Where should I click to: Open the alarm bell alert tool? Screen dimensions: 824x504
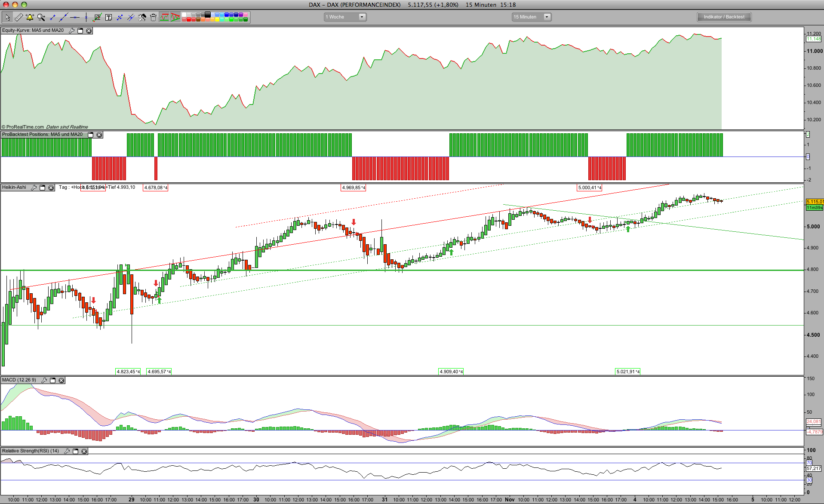pos(30,17)
